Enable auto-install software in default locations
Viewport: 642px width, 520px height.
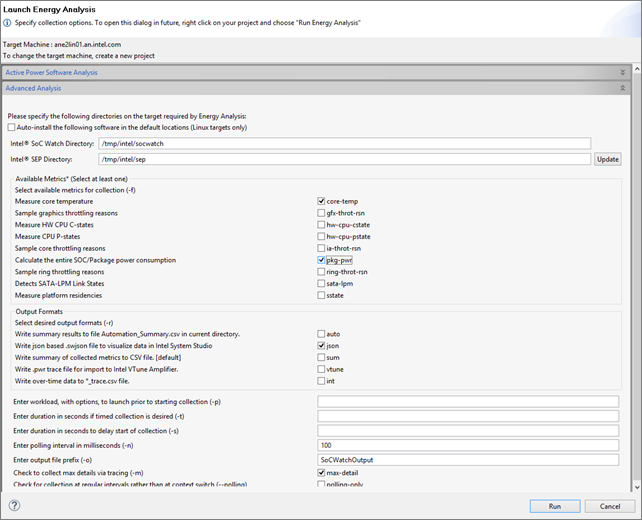[x=11, y=127]
